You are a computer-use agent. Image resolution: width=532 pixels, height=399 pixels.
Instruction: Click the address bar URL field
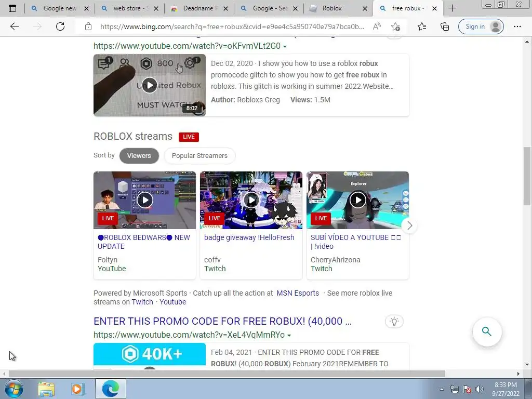pyautogui.click(x=232, y=26)
